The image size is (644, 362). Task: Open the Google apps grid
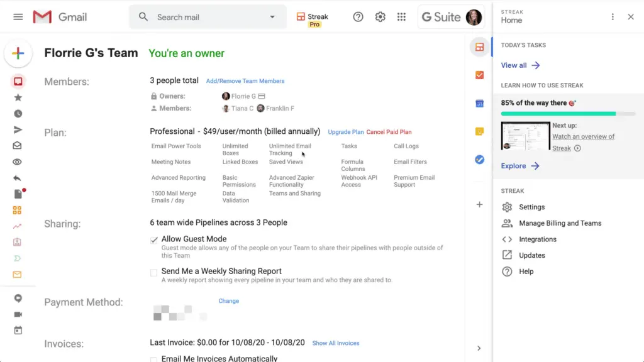(x=402, y=17)
